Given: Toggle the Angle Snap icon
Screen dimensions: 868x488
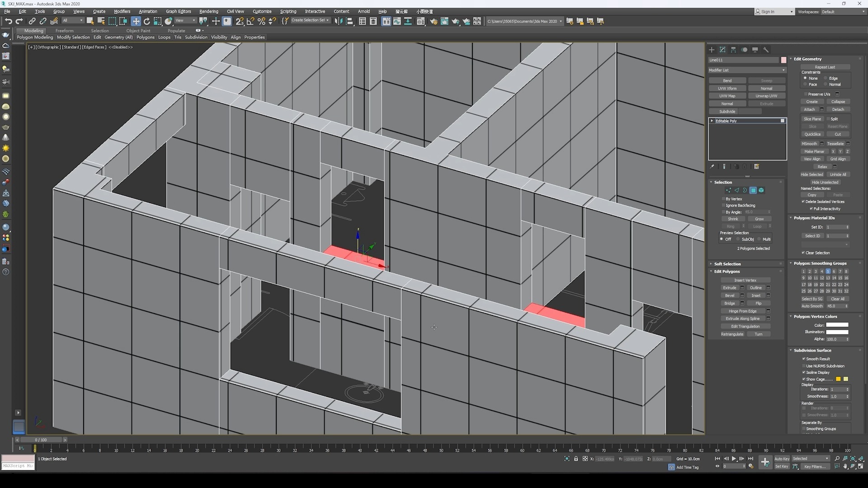Looking at the screenshot, I should point(250,21).
